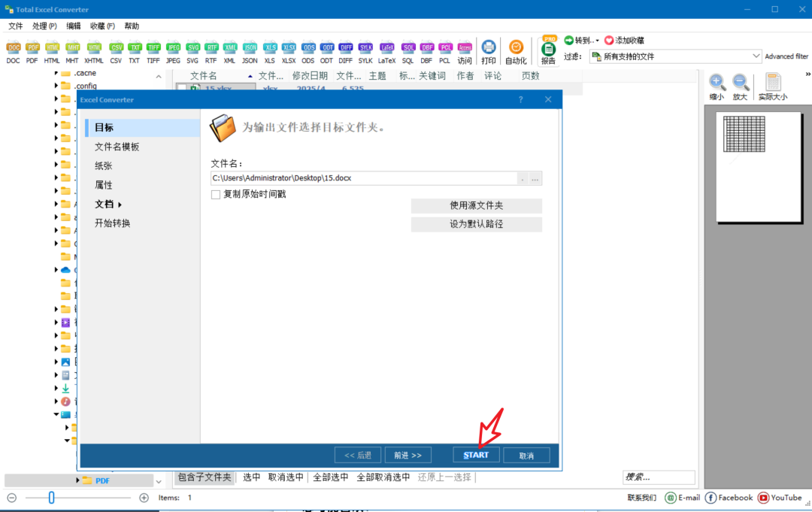Click the Advanced filter link

pos(786,56)
